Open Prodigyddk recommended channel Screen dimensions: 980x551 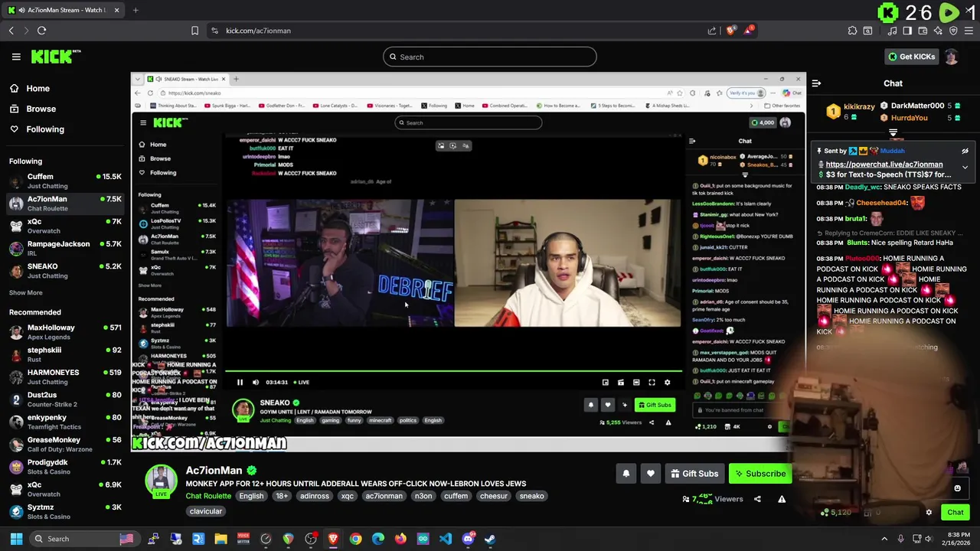[65, 466]
